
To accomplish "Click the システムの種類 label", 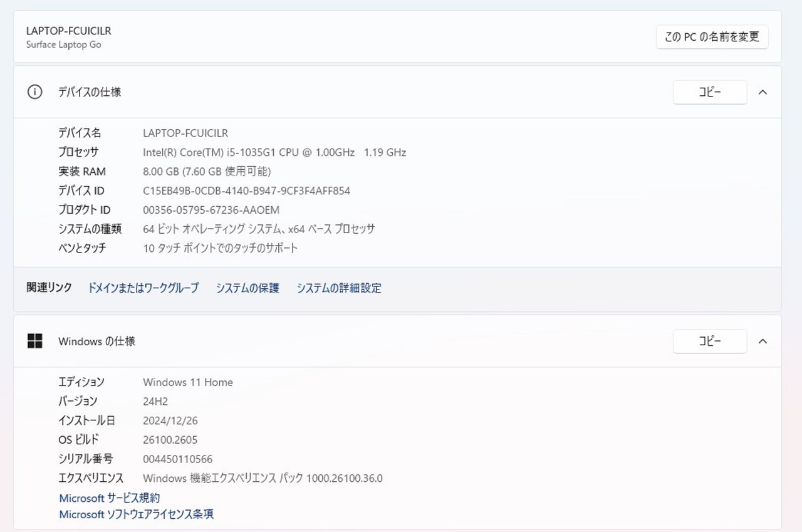I will [90, 229].
